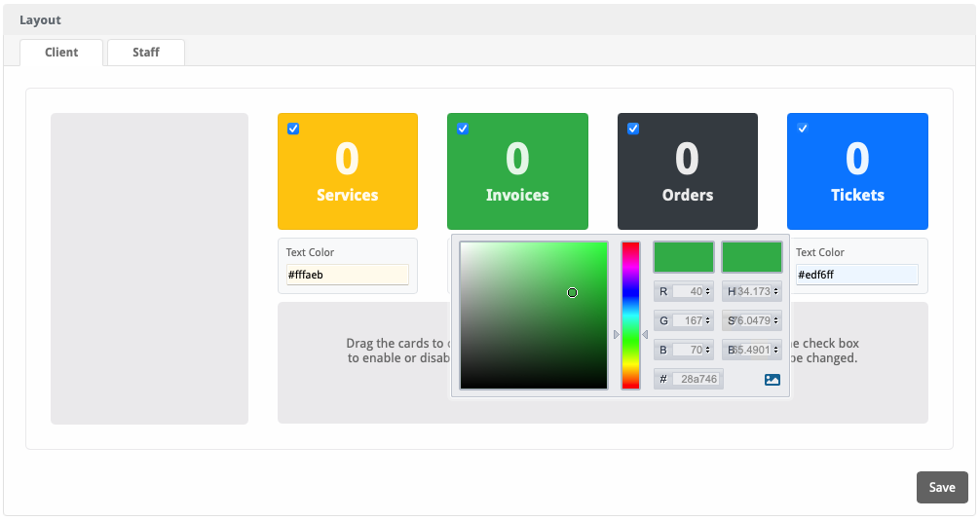Viewport: 980px width, 521px height.
Task: Click Tickets Text Color input field
Action: coord(856,276)
